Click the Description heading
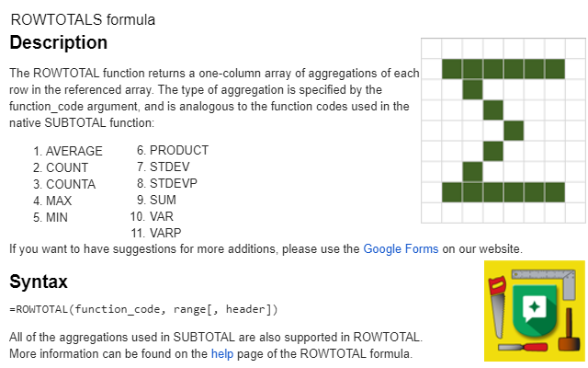This screenshot has height=368, width=588. tap(59, 42)
